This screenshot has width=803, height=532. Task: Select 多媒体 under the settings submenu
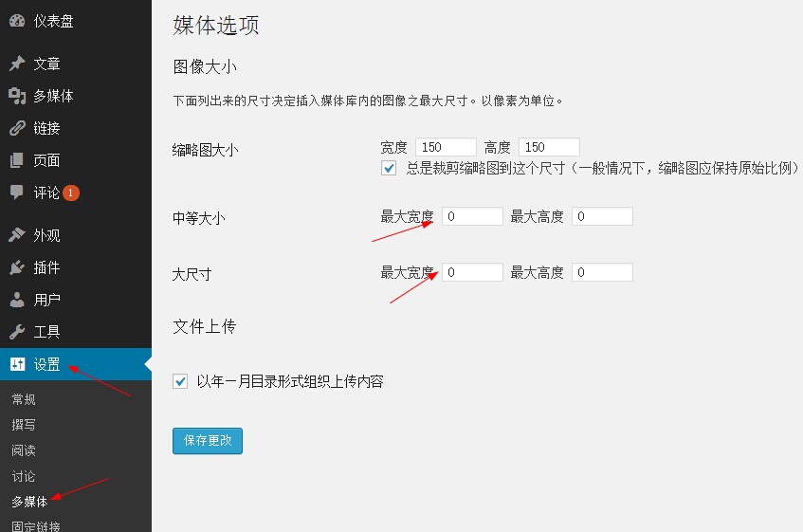coord(29,502)
